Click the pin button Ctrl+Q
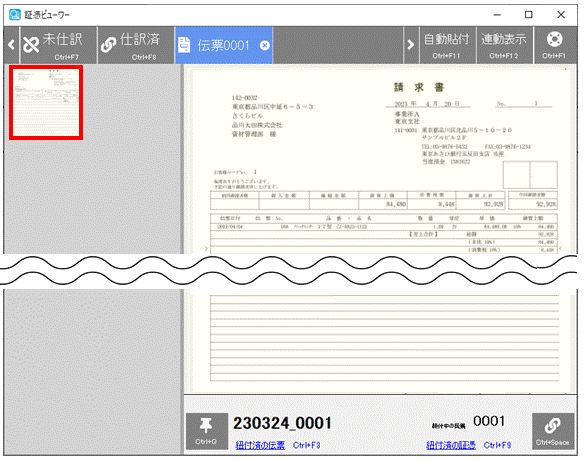 tap(206, 431)
